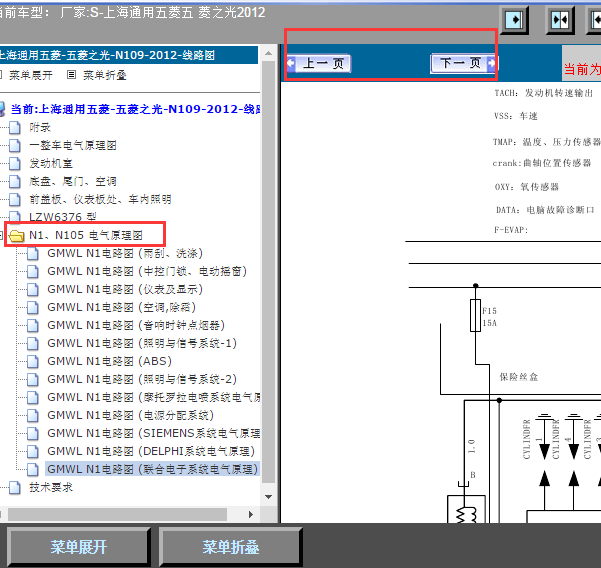Open the 附录 tree node
Viewport: 601px width, 568px height.
click(x=40, y=127)
